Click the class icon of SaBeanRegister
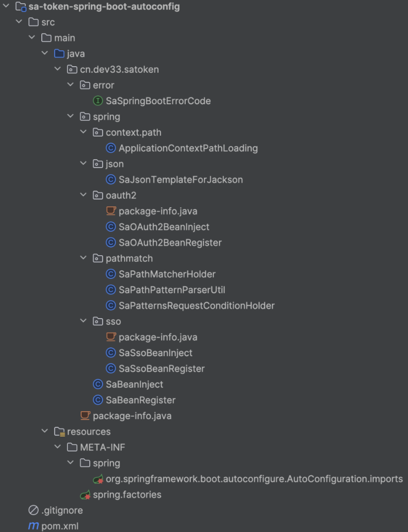This screenshot has height=532, width=408. click(x=98, y=400)
